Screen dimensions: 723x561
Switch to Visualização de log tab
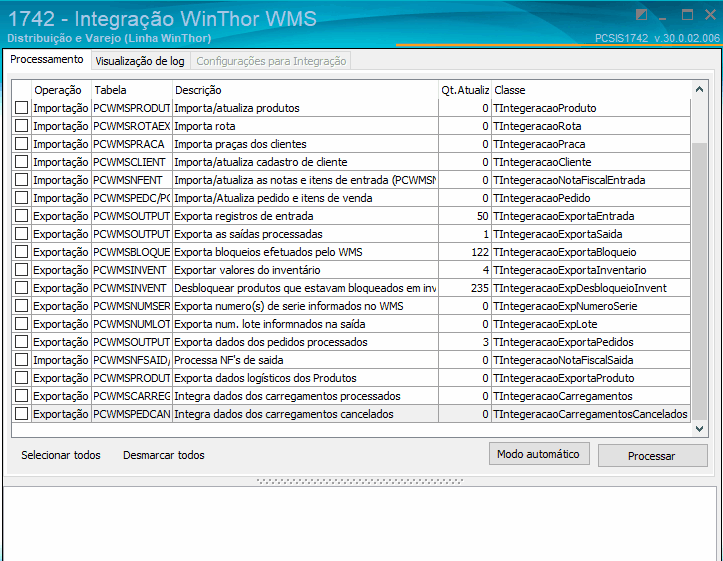click(x=140, y=61)
